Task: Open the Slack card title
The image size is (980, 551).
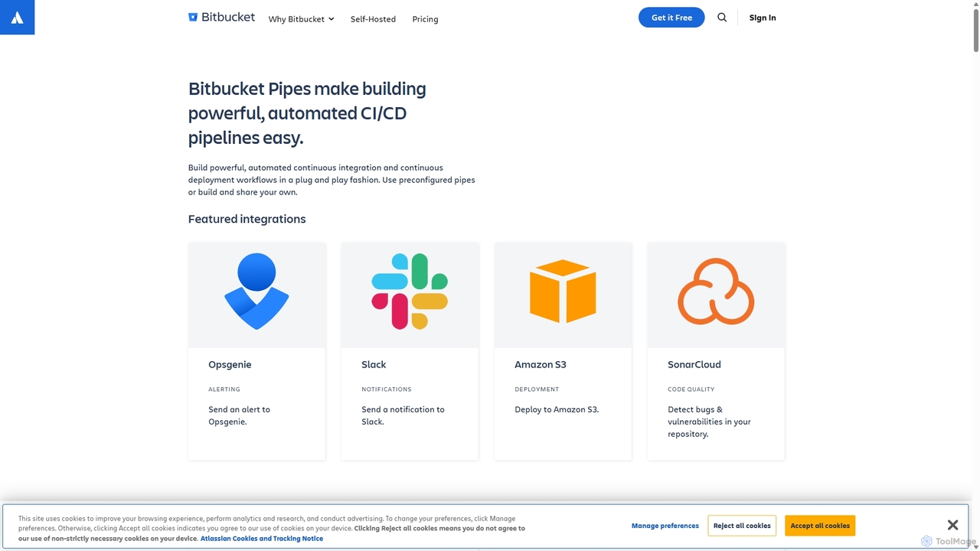Action: [x=374, y=364]
